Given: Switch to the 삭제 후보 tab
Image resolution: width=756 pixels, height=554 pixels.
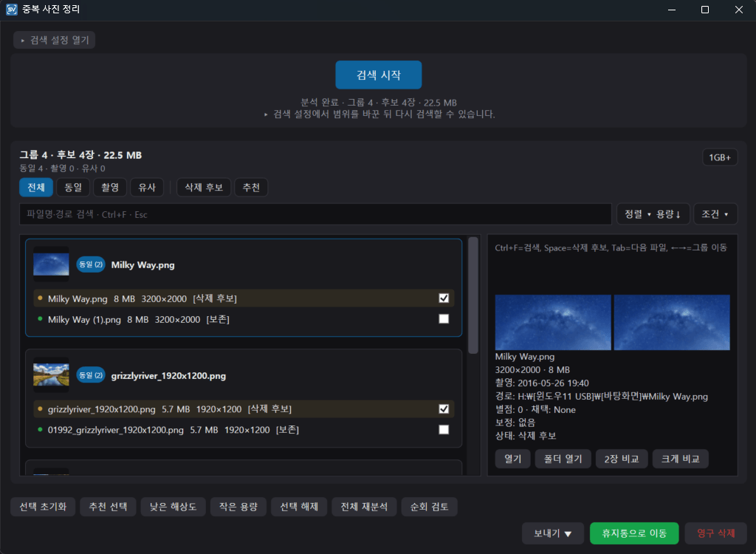Looking at the screenshot, I should 204,187.
